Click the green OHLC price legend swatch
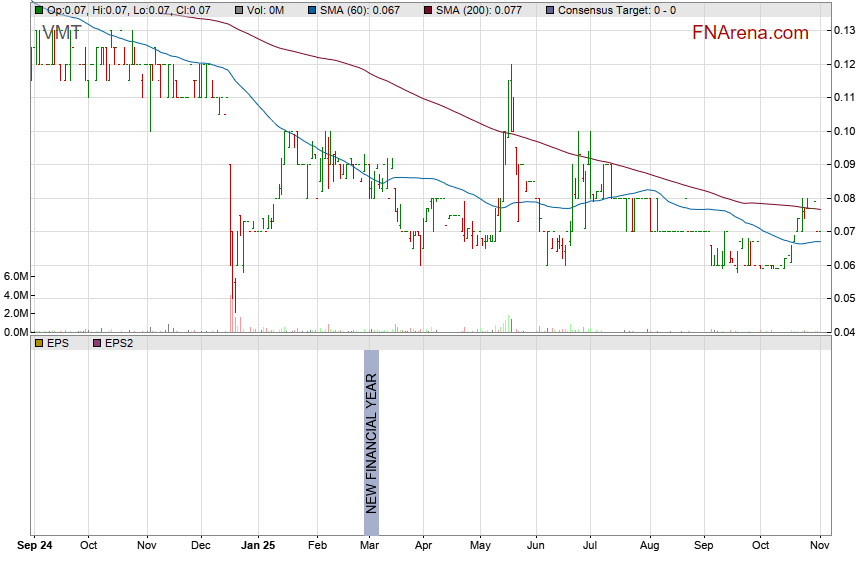 click(x=39, y=9)
